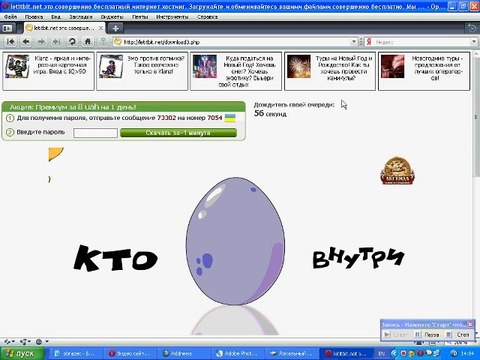The height and width of the screenshot is (360, 480).
Task: Open a new tab with the plus button
Action: click(116, 28)
